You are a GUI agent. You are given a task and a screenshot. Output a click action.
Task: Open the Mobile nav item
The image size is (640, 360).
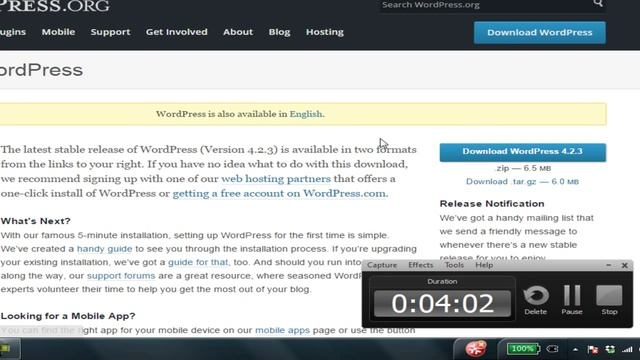(x=58, y=32)
